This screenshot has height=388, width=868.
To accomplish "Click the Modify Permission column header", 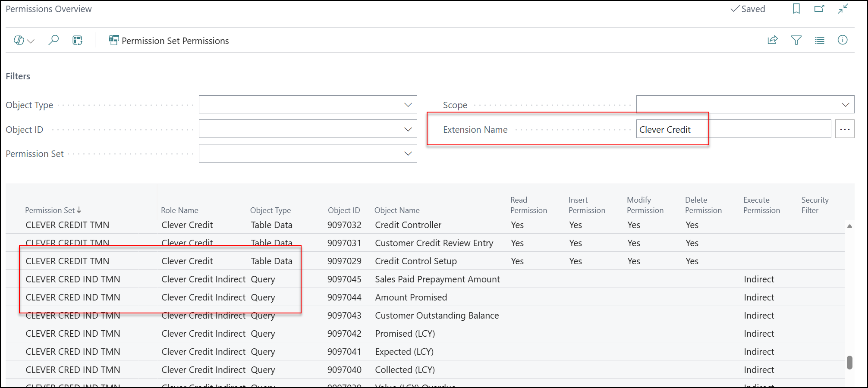I will pos(645,205).
